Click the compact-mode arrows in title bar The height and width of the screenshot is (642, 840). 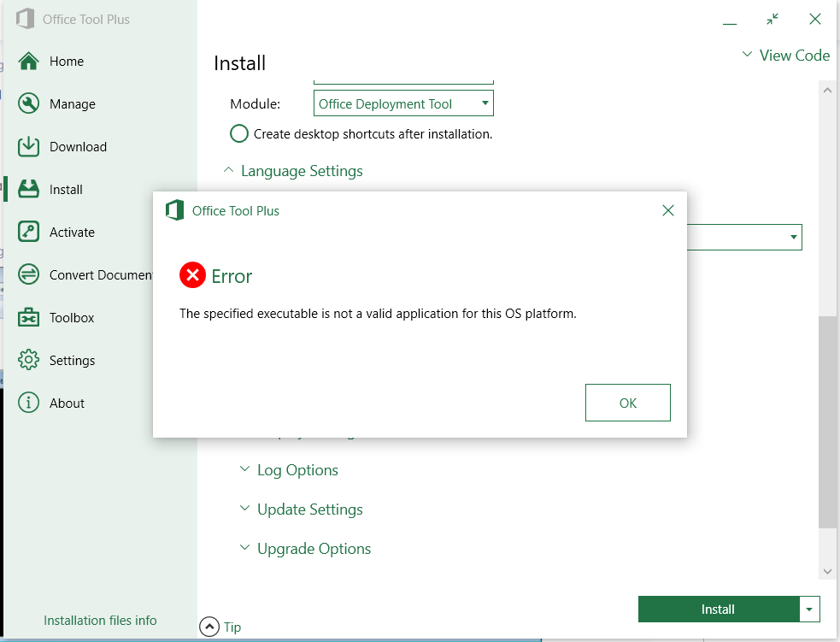pyautogui.click(x=772, y=20)
